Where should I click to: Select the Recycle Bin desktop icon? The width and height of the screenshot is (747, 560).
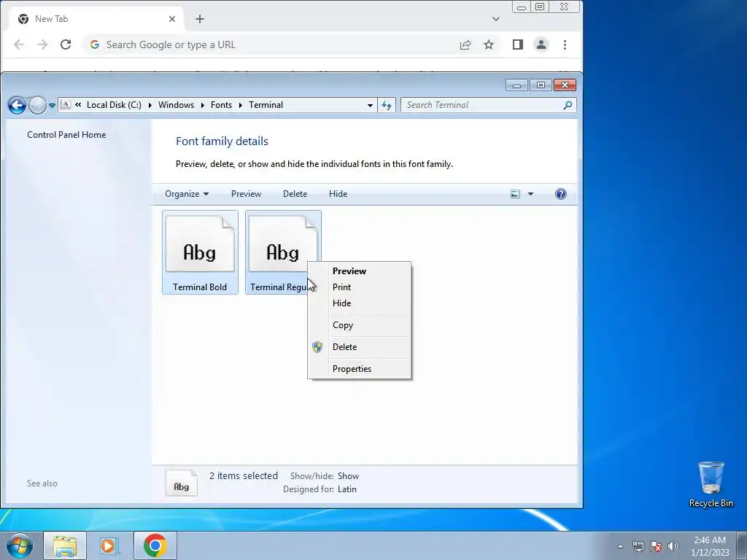(x=711, y=484)
